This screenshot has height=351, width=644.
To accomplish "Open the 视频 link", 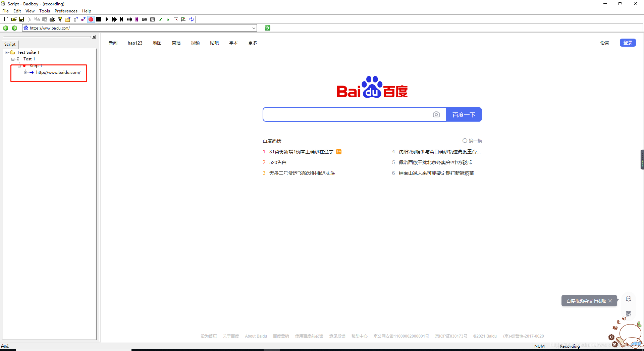I will point(195,43).
